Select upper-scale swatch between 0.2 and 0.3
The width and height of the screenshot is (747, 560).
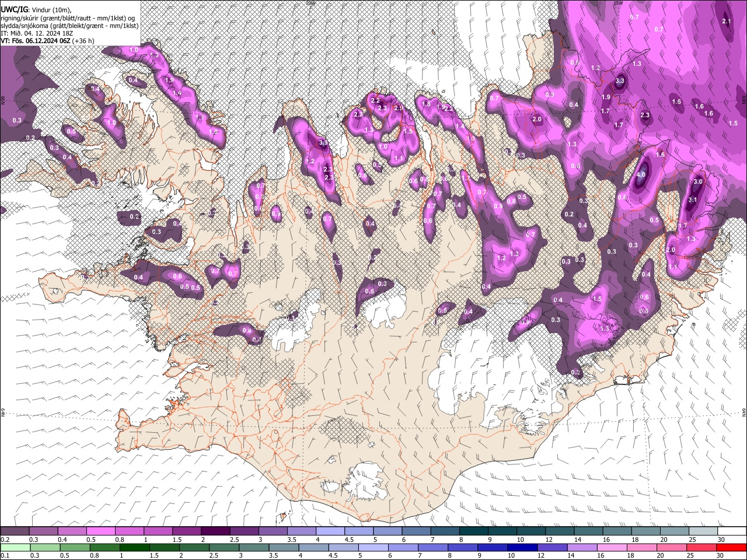[15, 531]
